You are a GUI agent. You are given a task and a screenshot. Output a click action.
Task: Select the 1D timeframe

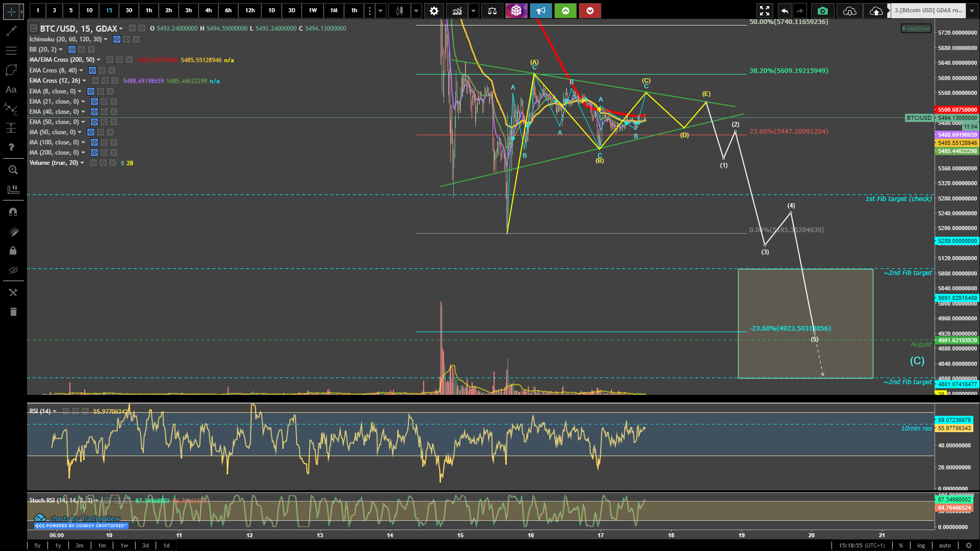pyautogui.click(x=272, y=11)
